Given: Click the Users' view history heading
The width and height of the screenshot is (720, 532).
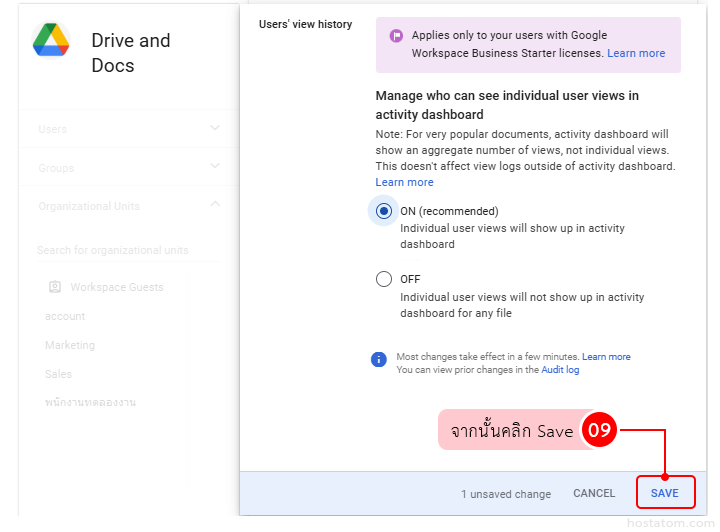Looking at the screenshot, I should coord(305,24).
